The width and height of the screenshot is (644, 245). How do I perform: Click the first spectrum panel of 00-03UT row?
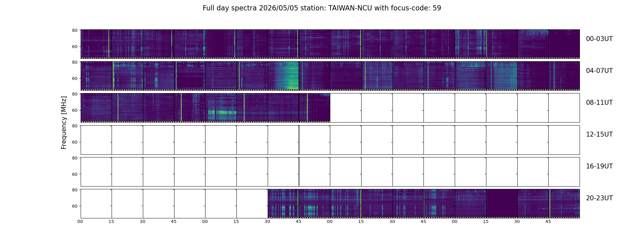96,44
